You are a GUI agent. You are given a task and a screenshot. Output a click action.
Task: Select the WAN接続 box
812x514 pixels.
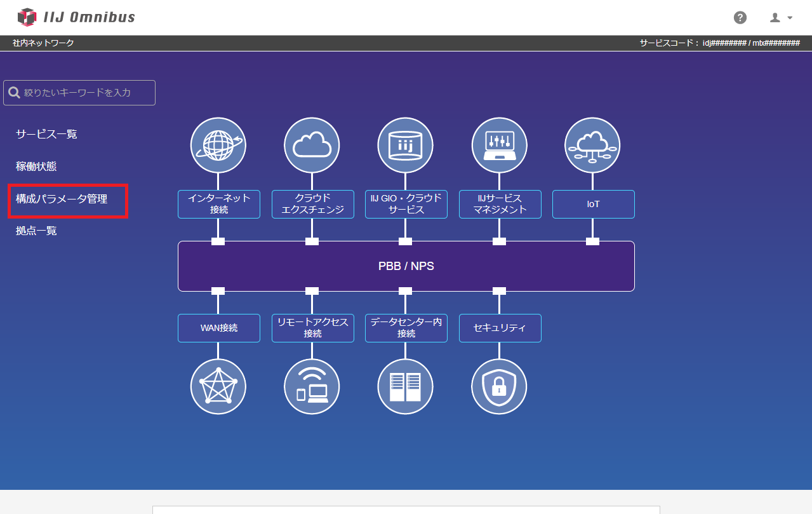(x=219, y=328)
